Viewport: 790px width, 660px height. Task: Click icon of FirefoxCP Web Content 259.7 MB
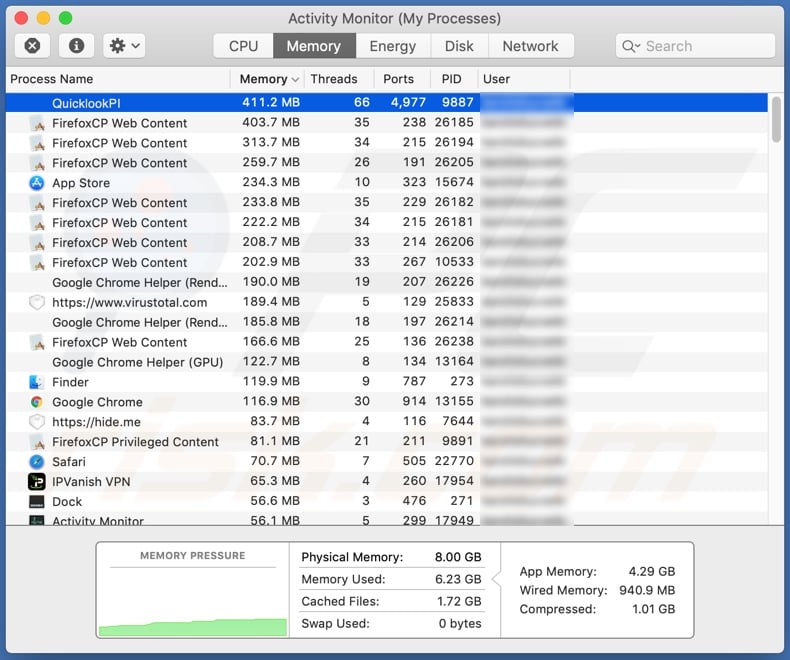(x=37, y=163)
